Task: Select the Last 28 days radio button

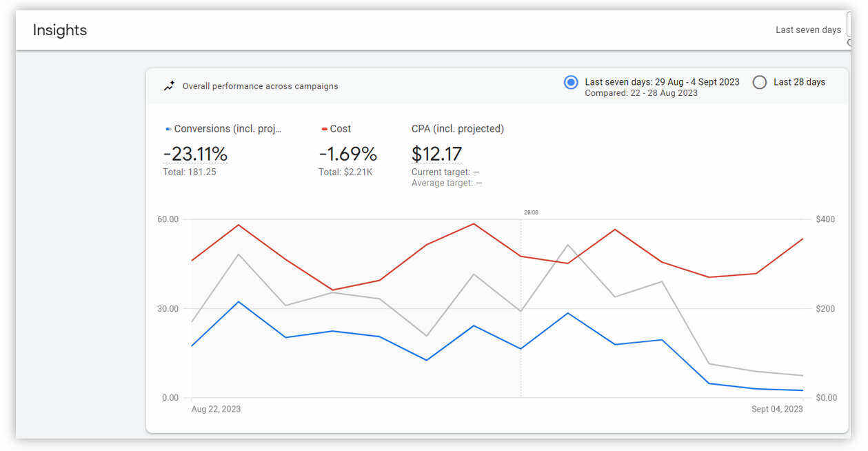Action: pyautogui.click(x=760, y=82)
